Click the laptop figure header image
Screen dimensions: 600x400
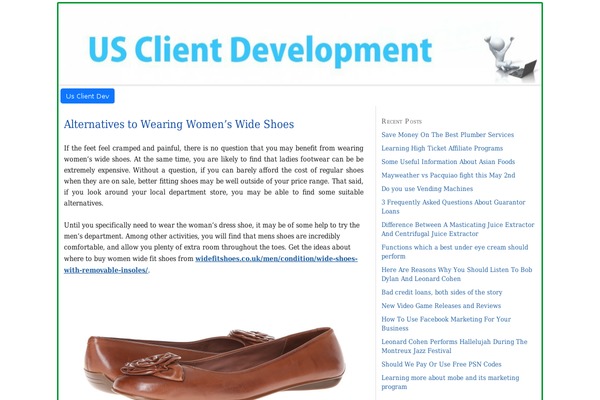(511, 57)
